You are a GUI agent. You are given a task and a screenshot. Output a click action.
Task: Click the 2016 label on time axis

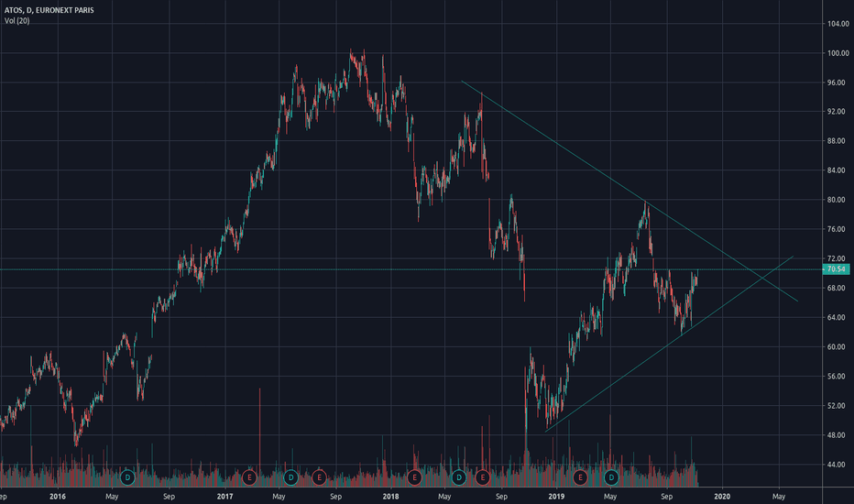(x=57, y=497)
